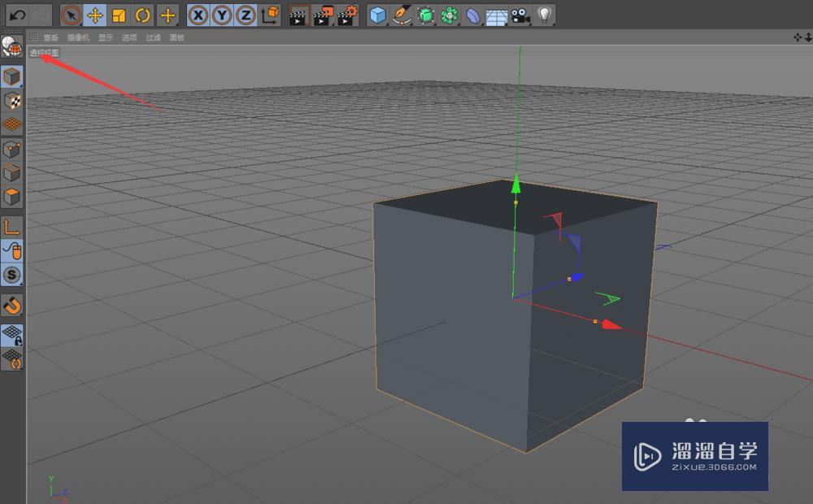Switch to Edges mode
Image resolution: width=813 pixels, height=504 pixels.
point(12,174)
